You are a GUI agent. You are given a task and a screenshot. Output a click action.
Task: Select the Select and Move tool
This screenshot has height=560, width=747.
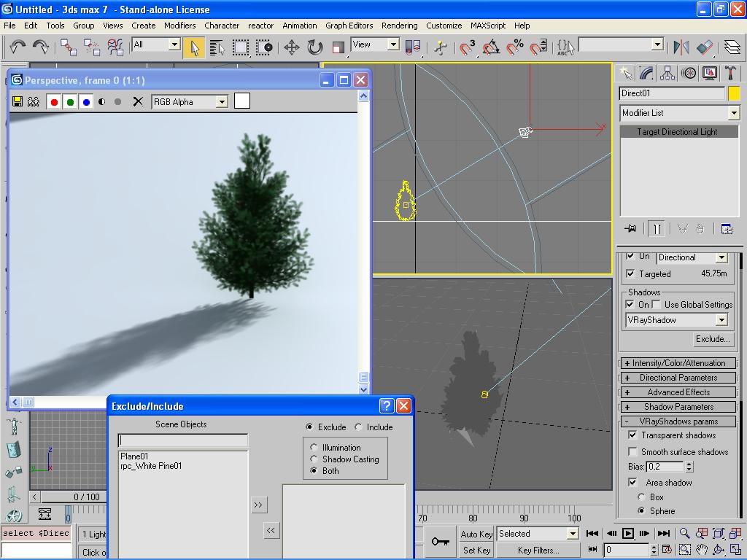[x=292, y=47]
